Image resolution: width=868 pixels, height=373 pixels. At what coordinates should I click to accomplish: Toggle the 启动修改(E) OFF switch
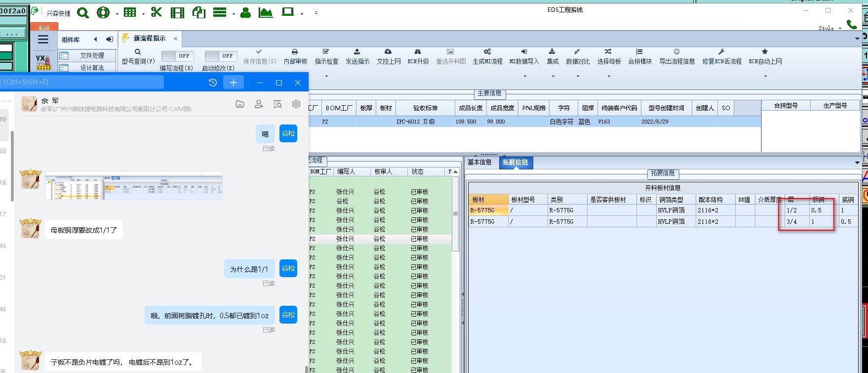click(221, 56)
